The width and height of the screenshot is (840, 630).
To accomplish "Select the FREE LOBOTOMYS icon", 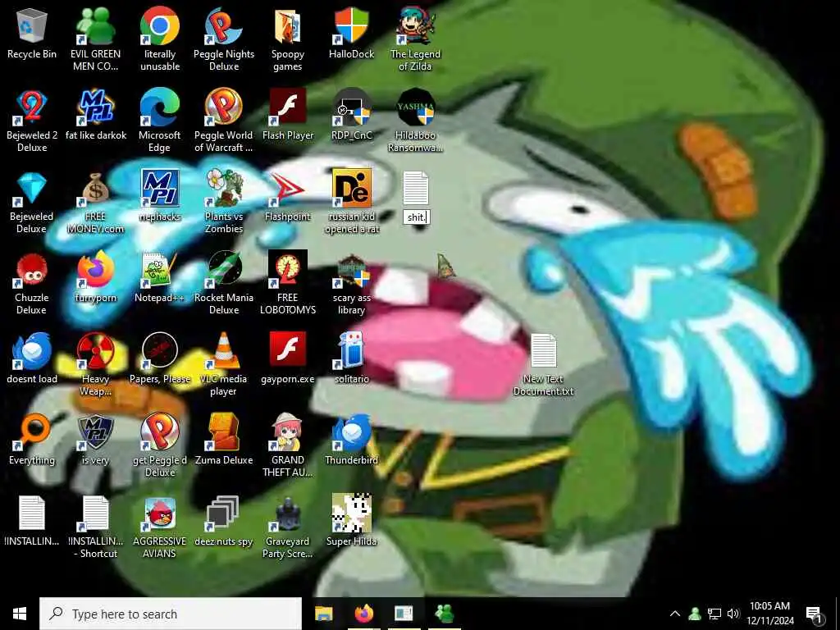I will point(288,269).
